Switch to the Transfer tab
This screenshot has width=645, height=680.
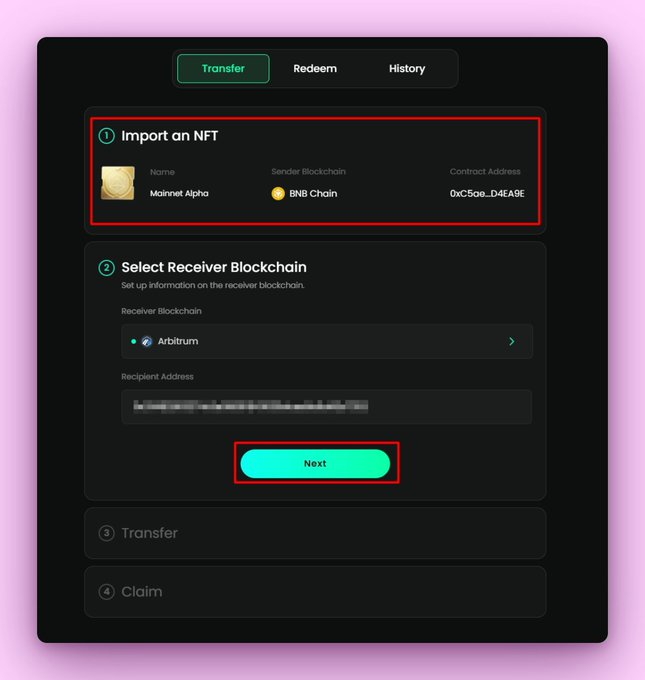click(223, 69)
